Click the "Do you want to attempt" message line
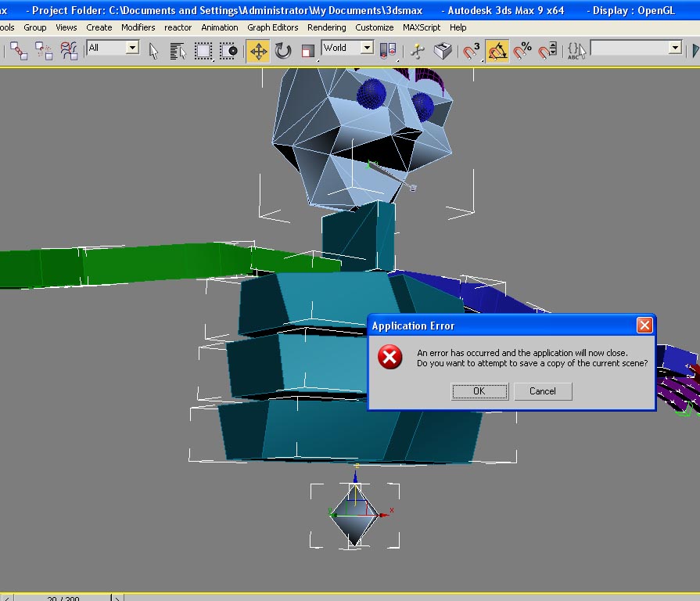 click(x=532, y=363)
